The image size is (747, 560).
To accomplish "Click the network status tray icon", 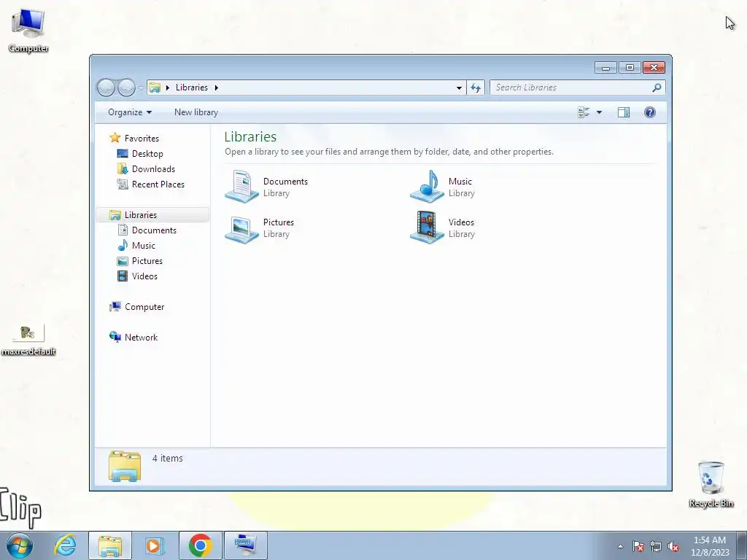I will (x=656, y=547).
